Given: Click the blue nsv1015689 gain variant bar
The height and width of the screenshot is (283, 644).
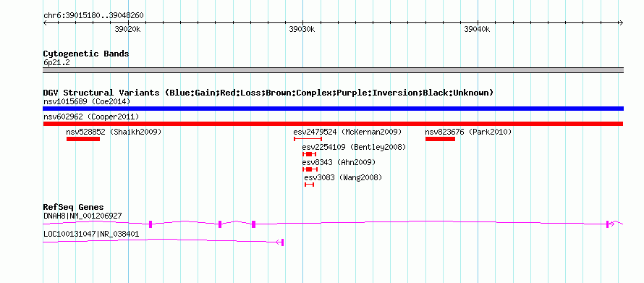Looking at the screenshot, I should coord(333,109).
